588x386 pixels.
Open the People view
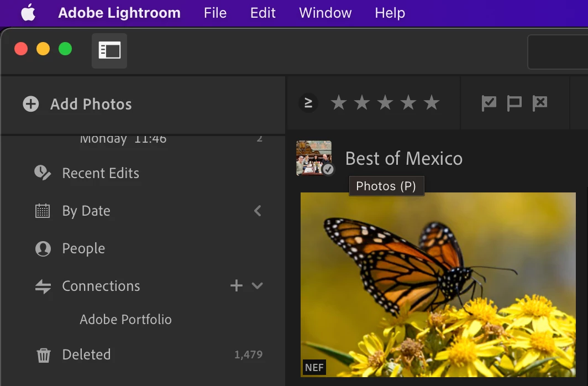coord(83,248)
